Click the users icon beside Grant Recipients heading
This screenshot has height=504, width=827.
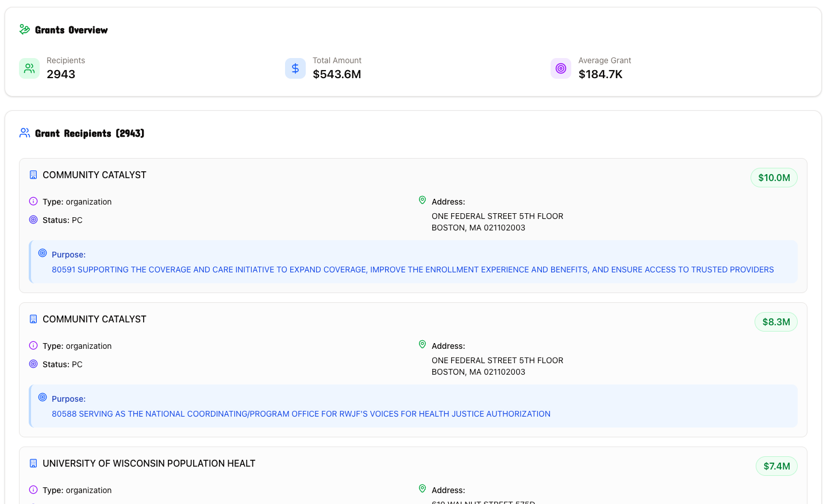tap(25, 133)
